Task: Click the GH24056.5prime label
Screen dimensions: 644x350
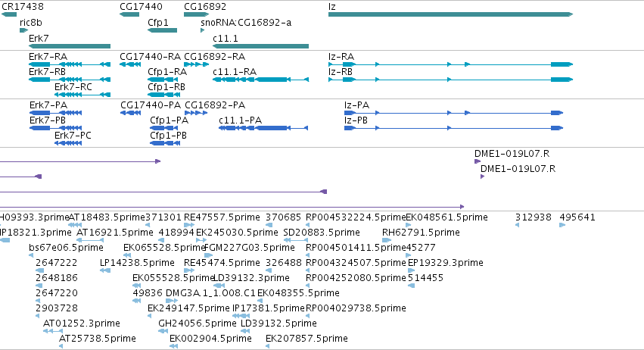Action: (198, 323)
